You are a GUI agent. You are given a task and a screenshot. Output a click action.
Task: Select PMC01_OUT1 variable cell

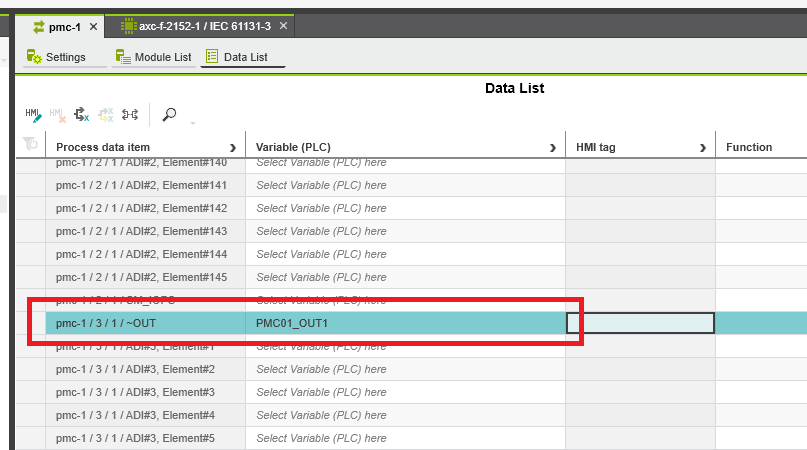405,323
